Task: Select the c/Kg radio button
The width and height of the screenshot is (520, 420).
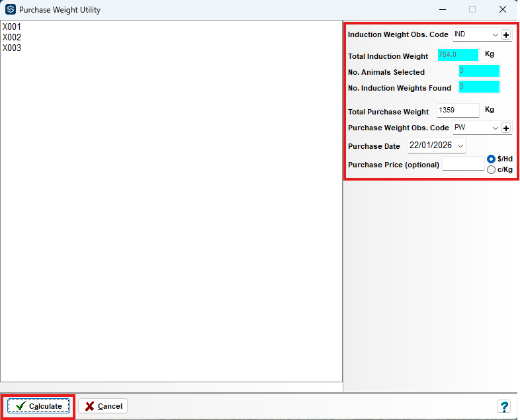Action: pos(491,170)
